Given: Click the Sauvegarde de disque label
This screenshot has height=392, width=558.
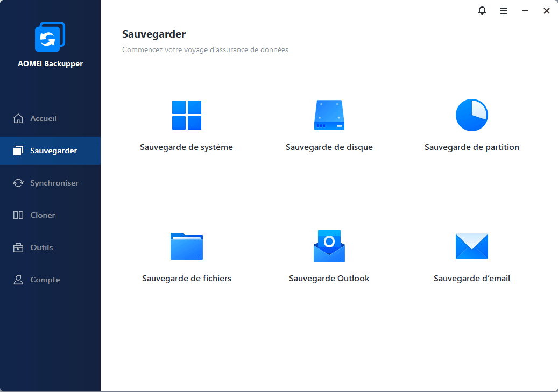Looking at the screenshot, I should point(329,147).
